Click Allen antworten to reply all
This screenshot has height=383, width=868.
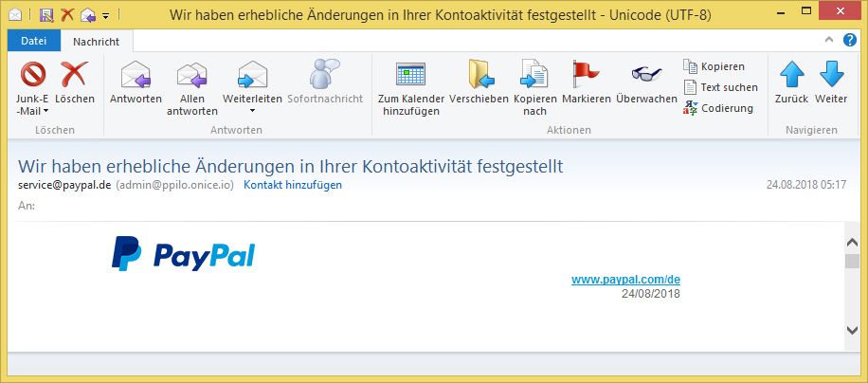192,88
